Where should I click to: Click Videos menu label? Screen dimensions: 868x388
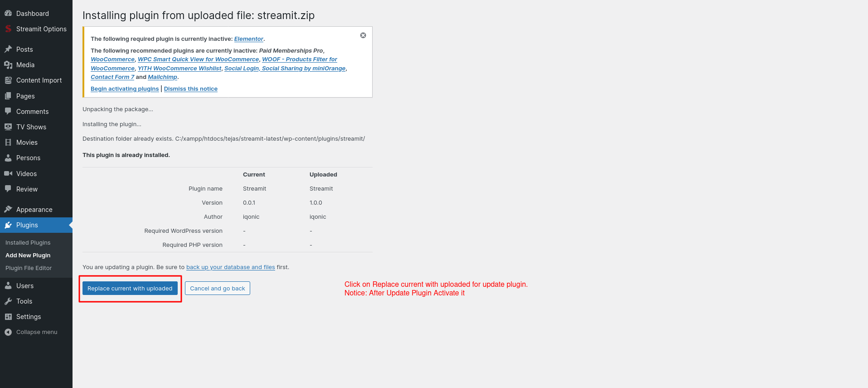point(26,174)
